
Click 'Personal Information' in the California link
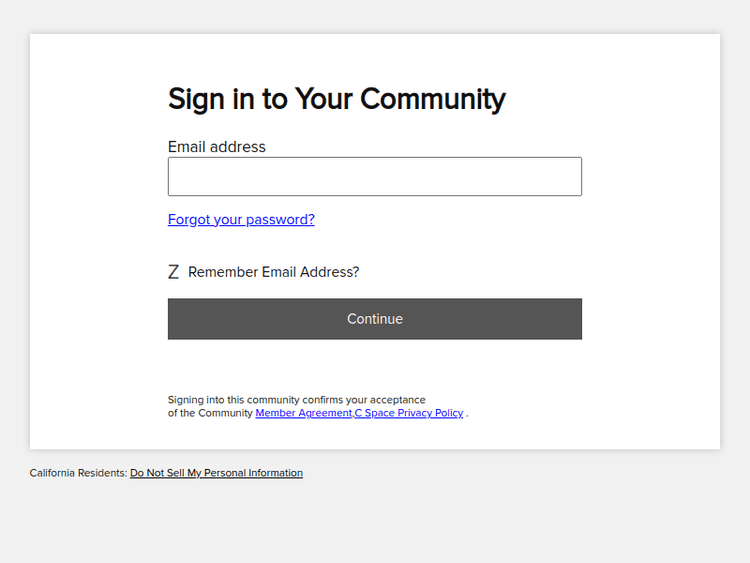point(256,473)
